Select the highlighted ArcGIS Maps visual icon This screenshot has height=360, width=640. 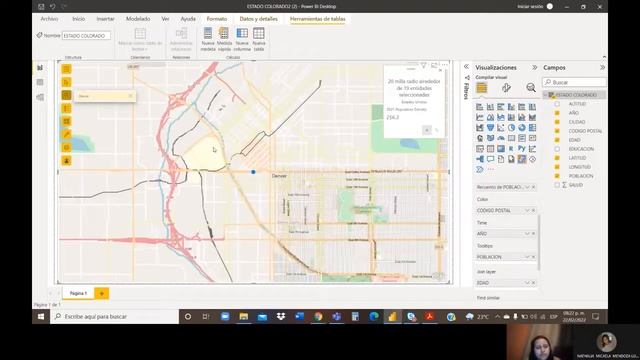point(522,159)
